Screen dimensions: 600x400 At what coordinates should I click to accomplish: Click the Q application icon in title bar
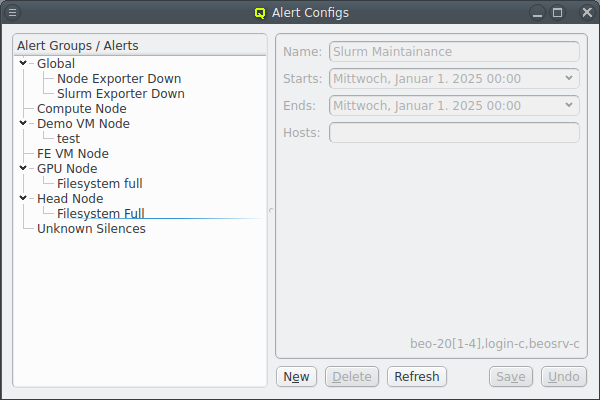coord(260,13)
